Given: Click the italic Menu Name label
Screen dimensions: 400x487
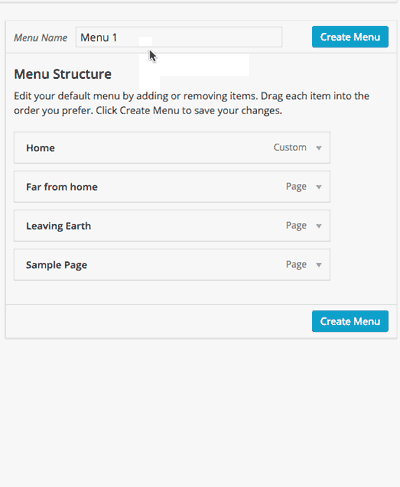Looking at the screenshot, I should click(x=40, y=38).
